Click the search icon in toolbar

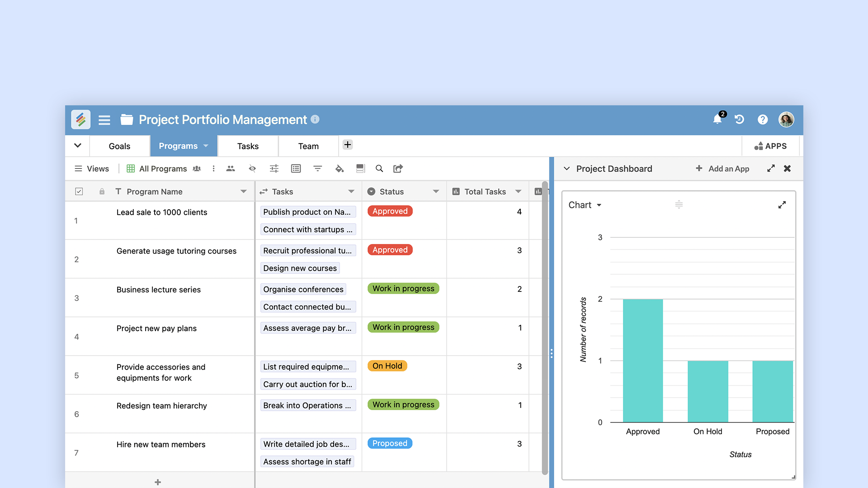coord(378,169)
